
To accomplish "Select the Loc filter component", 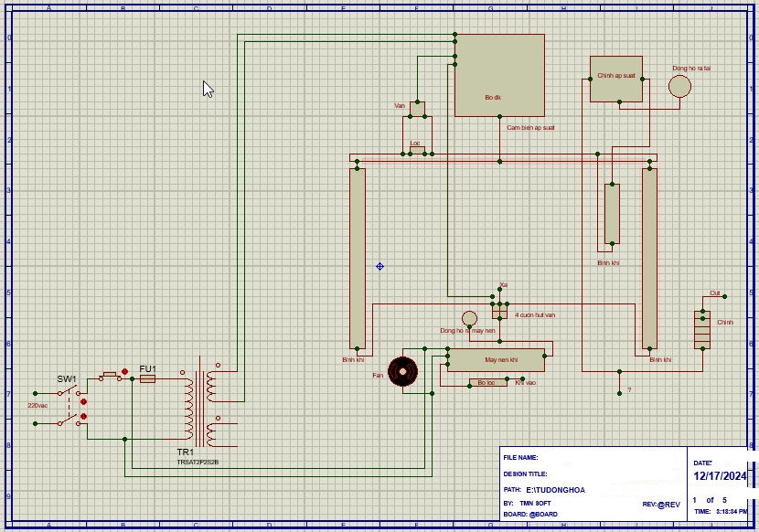I will [x=417, y=150].
